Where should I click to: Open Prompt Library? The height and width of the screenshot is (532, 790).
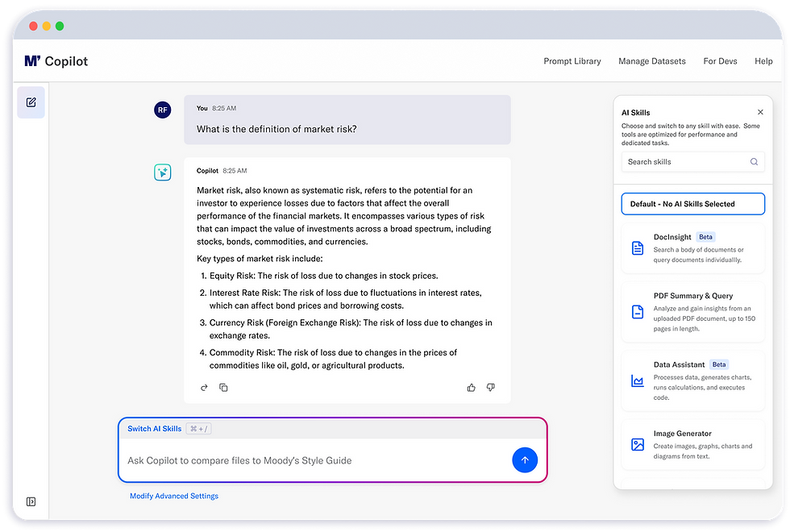[572, 61]
